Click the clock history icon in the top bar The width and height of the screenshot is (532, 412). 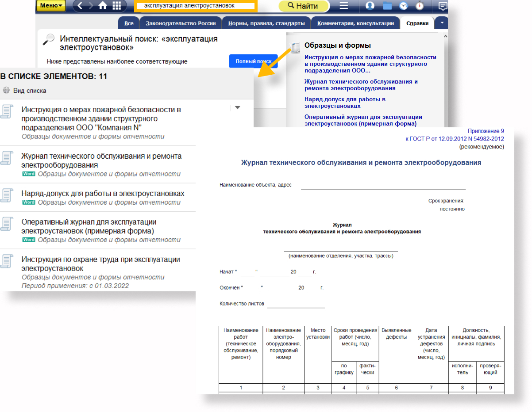click(404, 6)
